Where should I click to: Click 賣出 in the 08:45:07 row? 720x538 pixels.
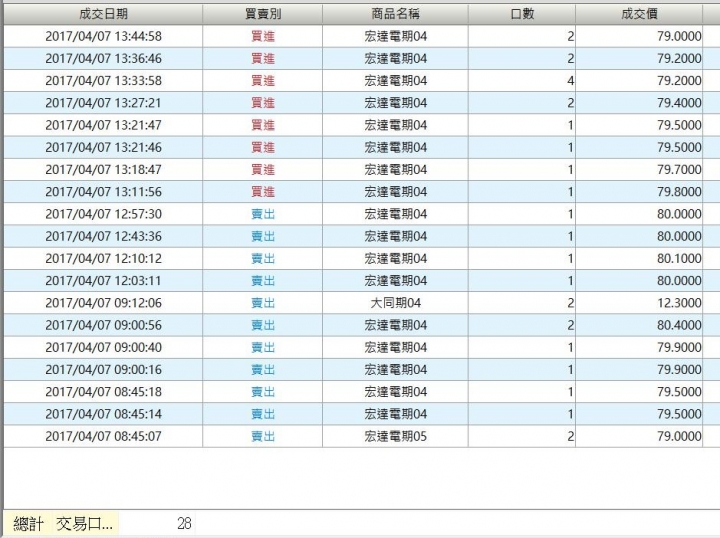coord(263,437)
